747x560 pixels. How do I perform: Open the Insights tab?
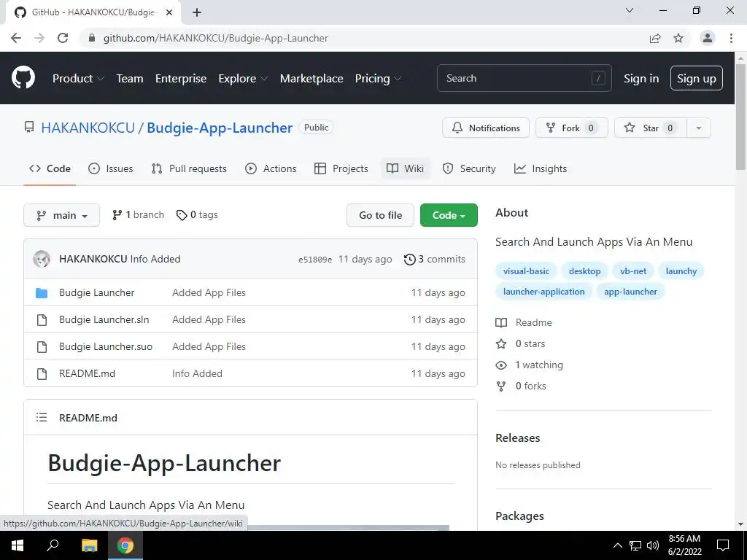(x=541, y=168)
